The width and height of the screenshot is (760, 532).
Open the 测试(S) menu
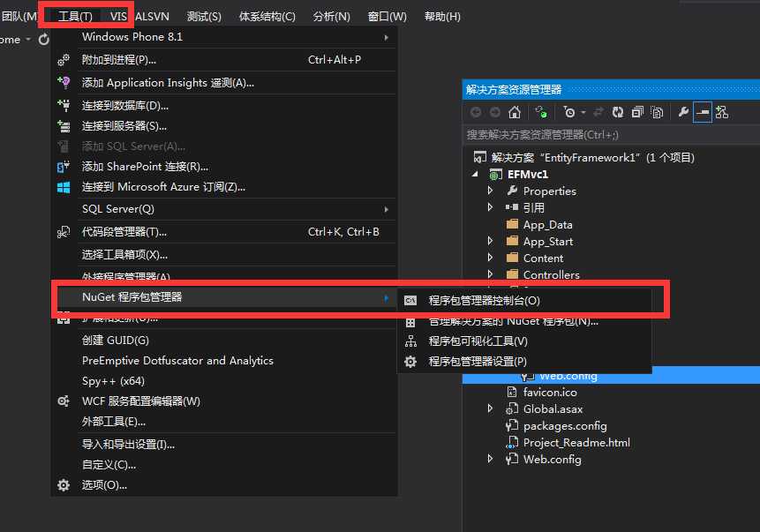204,17
